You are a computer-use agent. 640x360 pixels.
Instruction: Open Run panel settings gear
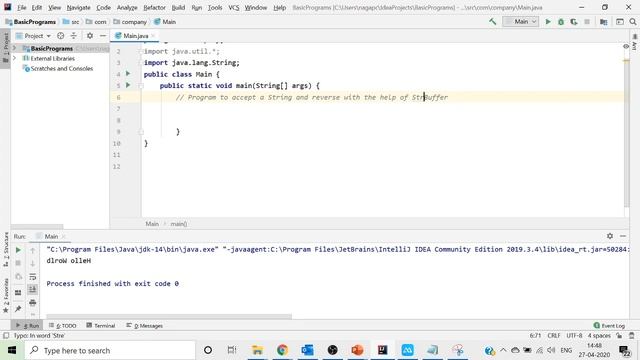click(x=610, y=236)
